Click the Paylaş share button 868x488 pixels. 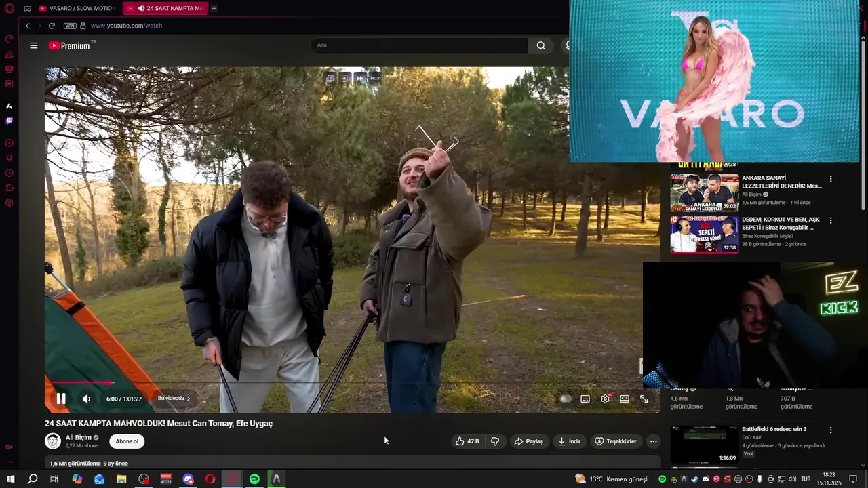pyautogui.click(x=528, y=441)
